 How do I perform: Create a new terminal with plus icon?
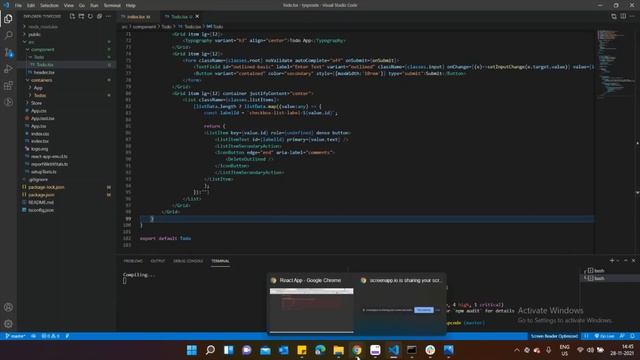click(611, 260)
